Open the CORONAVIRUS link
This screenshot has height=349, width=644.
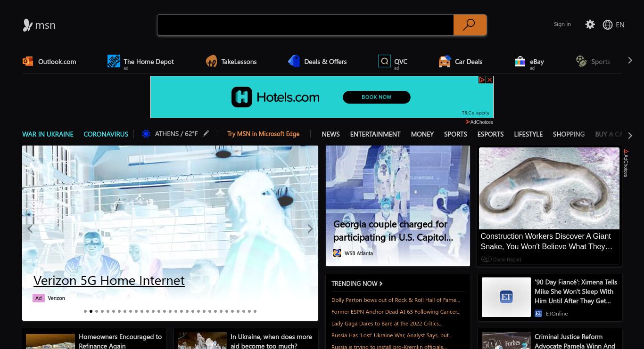[x=106, y=134]
